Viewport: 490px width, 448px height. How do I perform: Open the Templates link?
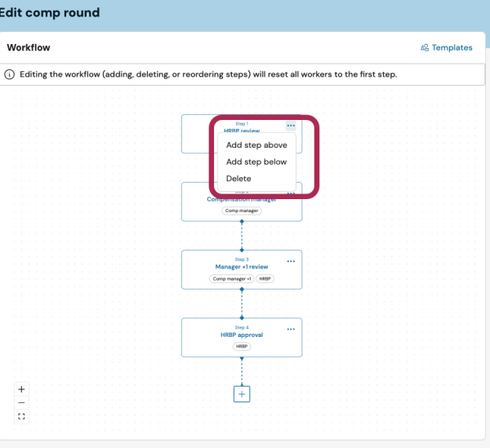point(446,47)
